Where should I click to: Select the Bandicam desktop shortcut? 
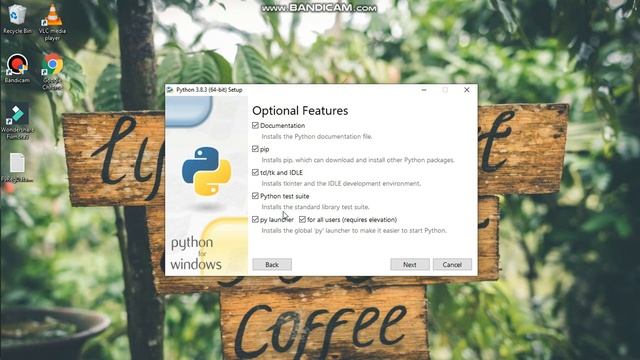[x=17, y=68]
